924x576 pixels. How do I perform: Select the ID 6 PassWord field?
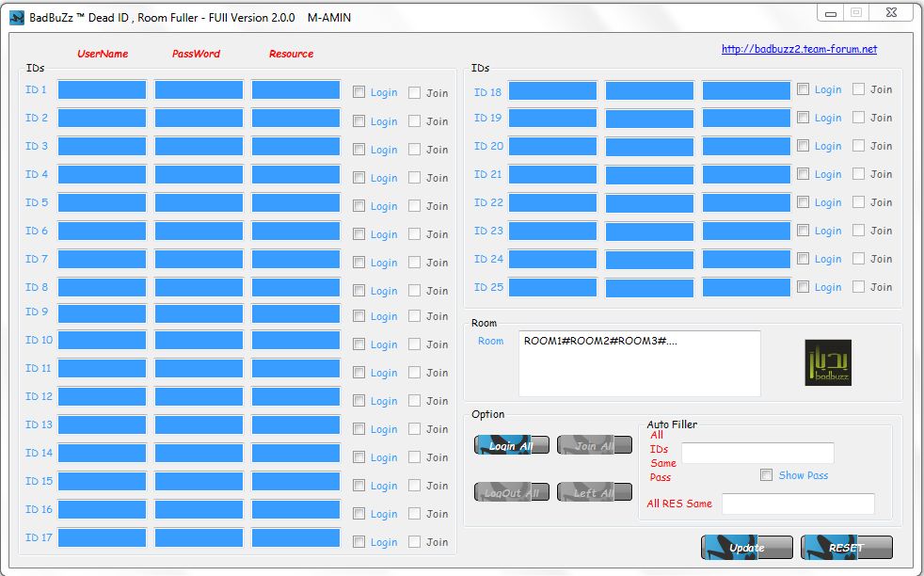199,232
